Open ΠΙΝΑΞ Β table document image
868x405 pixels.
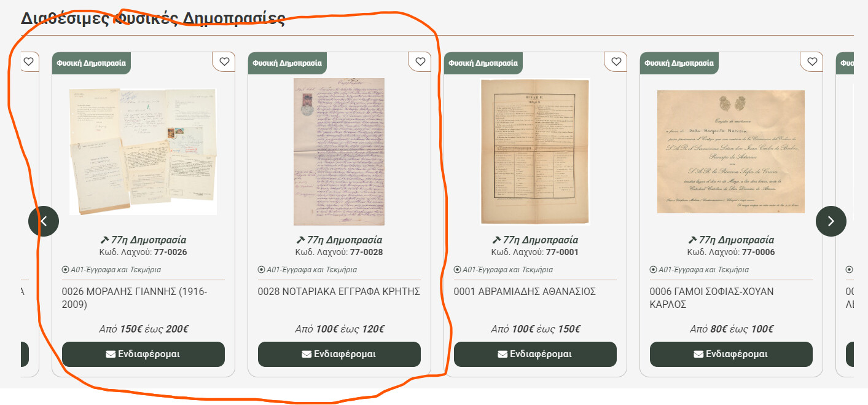pyautogui.click(x=535, y=151)
